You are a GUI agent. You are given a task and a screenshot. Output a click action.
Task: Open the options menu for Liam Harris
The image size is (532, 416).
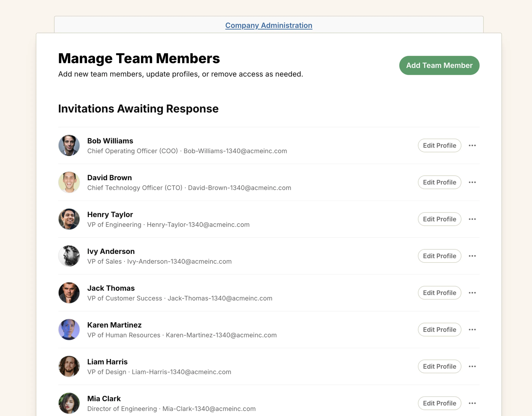[x=472, y=366]
